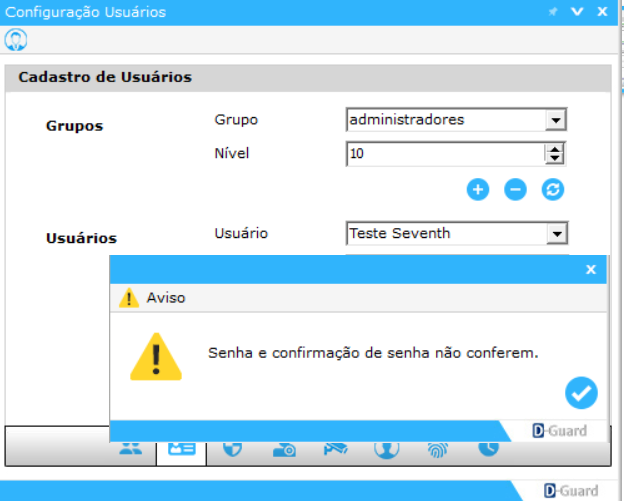Decrease the Nível value with the down arrow

coord(554,158)
